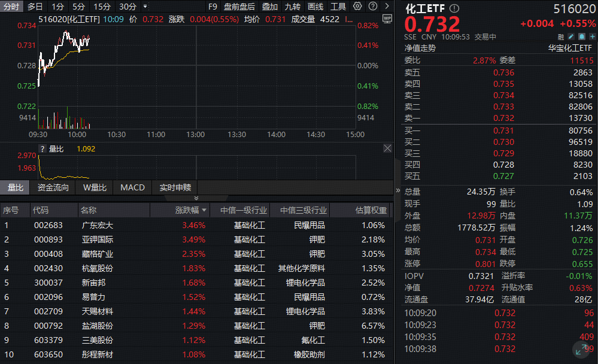Screen dimensions: 598x364
Task: Click stock code 516020 in quote header
Action: click(x=574, y=9)
